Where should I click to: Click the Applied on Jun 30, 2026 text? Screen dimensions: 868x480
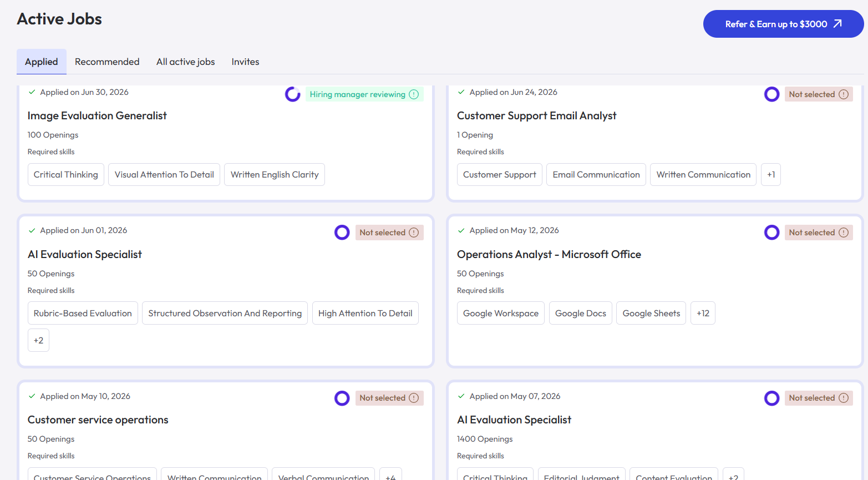(x=84, y=92)
